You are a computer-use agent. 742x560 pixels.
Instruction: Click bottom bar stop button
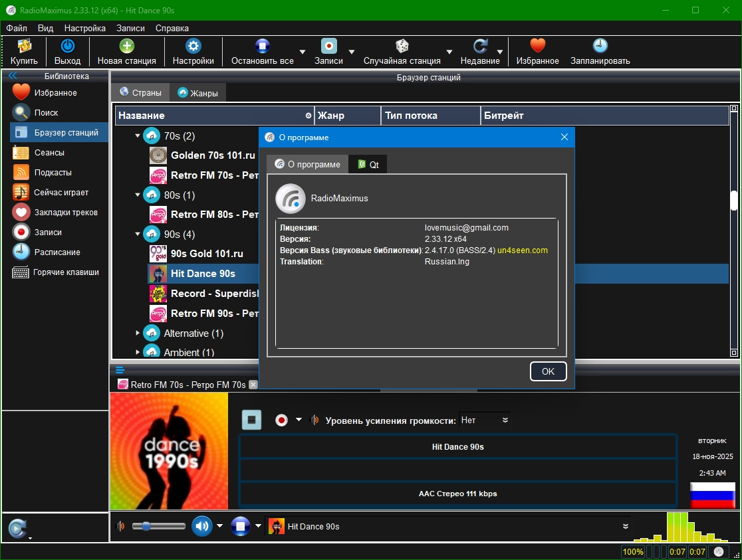(241, 526)
